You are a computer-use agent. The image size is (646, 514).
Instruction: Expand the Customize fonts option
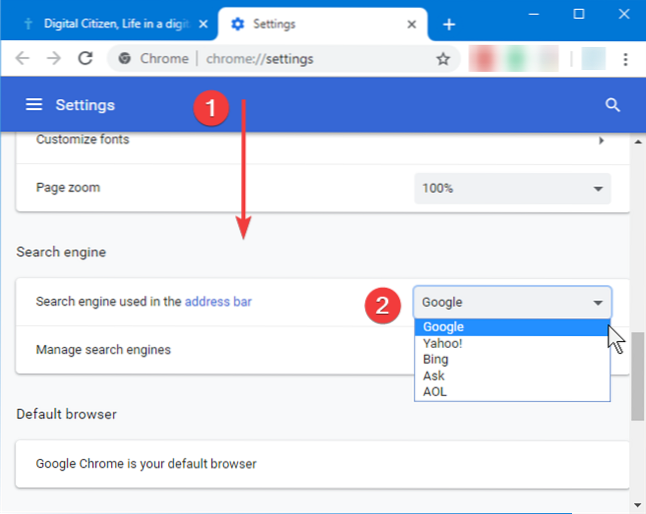601,140
